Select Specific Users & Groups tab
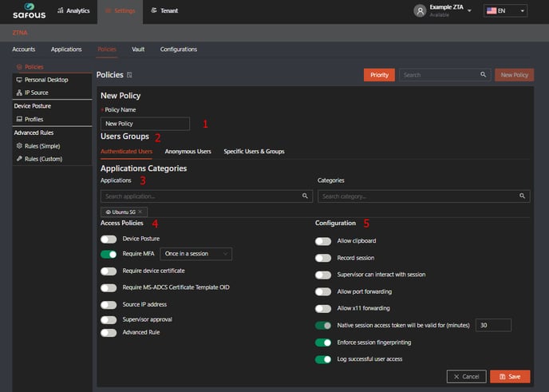The image size is (549, 392). point(254,152)
